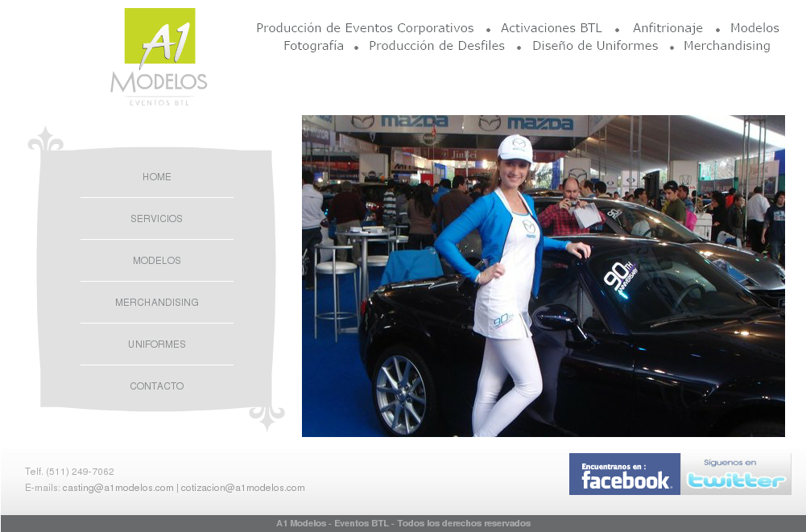Click the Fotografía navigation link

[313, 46]
